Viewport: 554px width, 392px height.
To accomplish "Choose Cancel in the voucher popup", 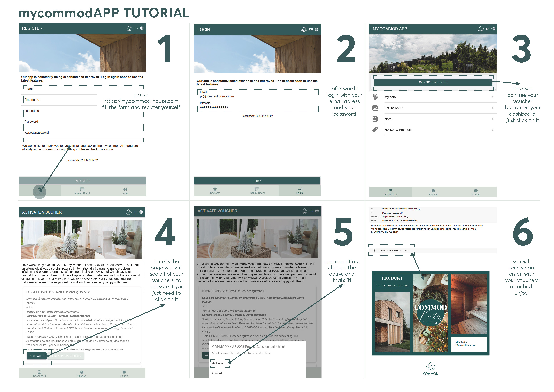I will [217, 373].
